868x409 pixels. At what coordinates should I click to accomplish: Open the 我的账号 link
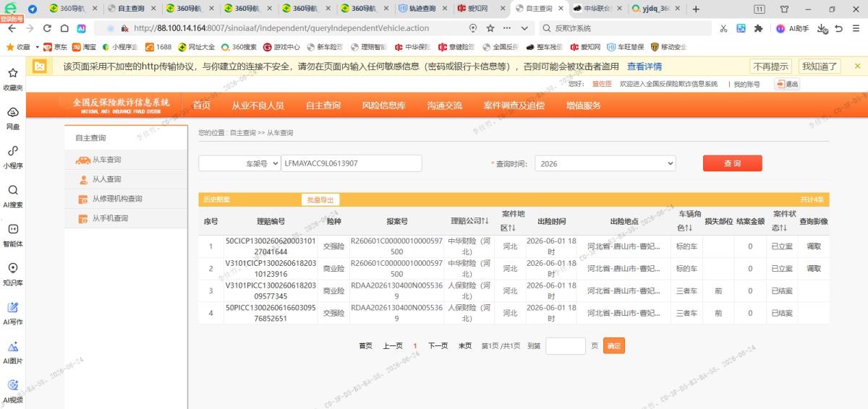pos(747,84)
